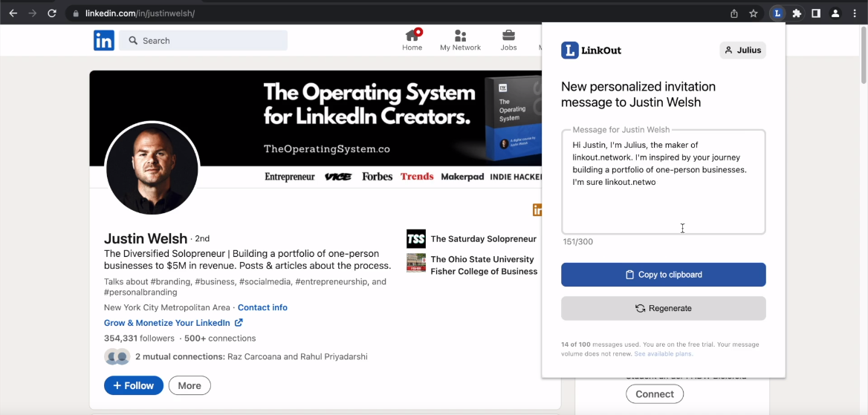The width and height of the screenshot is (868, 415).
Task: Open My Network in LinkedIn navigation
Action: pos(461,40)
